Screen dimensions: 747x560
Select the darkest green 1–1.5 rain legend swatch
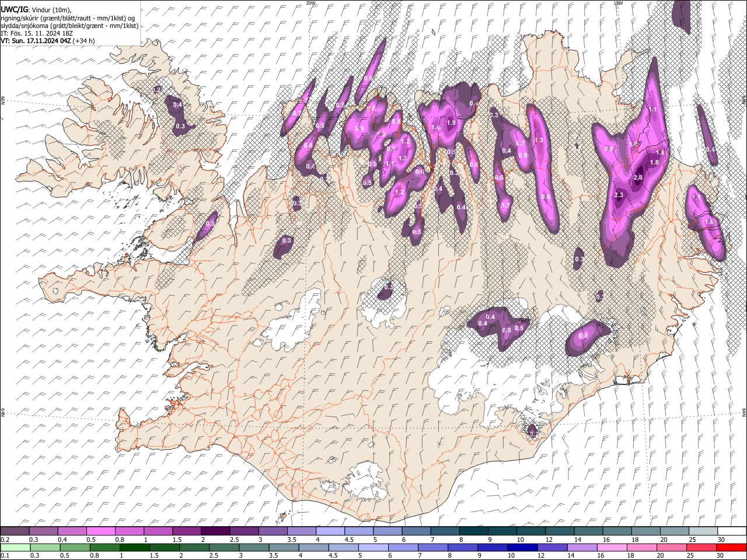pyautogui.click(x=135, y=547)
